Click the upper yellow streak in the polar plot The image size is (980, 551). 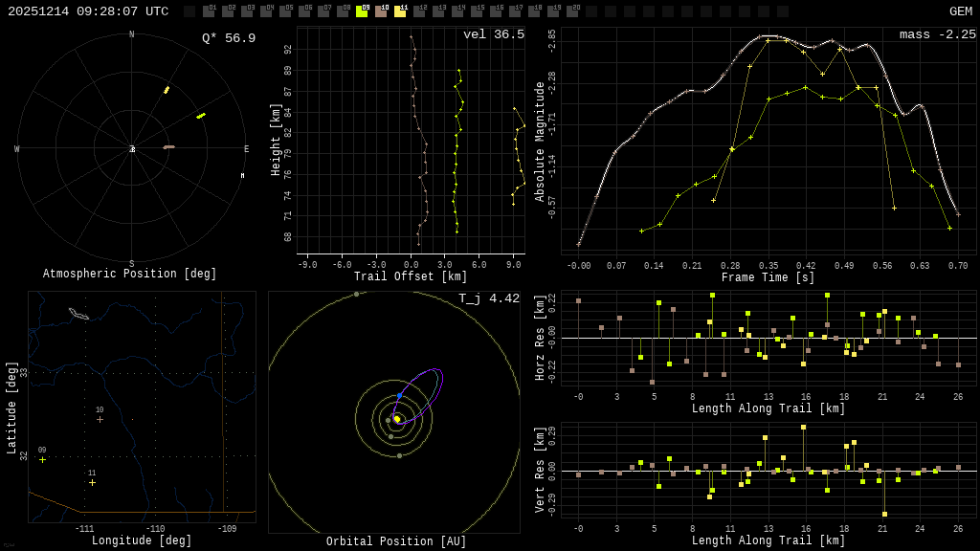(167, 90)
